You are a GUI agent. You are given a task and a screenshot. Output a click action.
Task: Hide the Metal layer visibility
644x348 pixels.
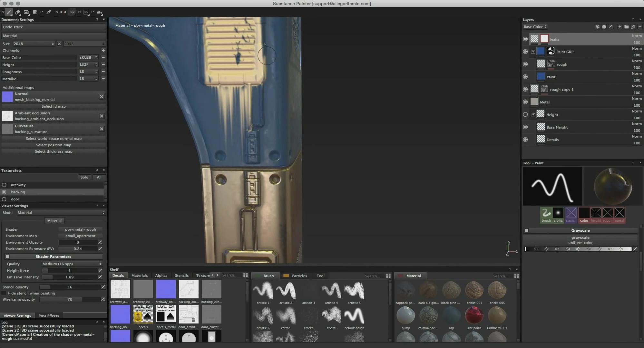click(525, 102)
